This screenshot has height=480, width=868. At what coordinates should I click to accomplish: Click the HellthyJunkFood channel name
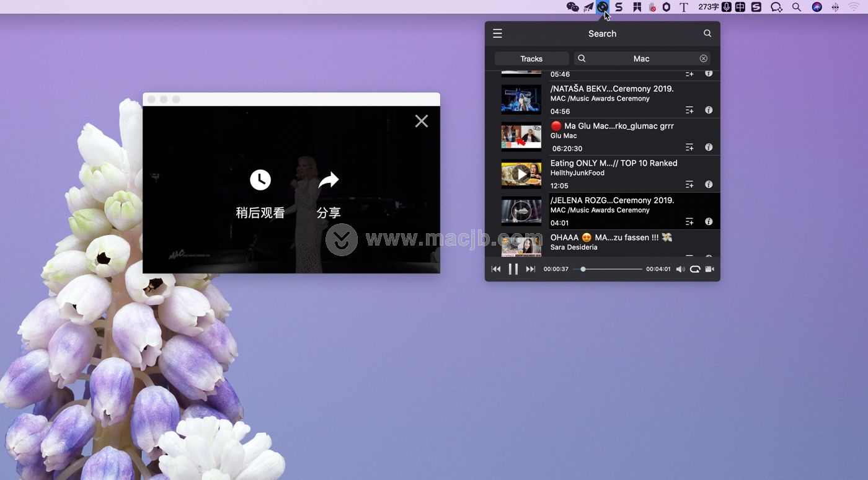point(577,173)
